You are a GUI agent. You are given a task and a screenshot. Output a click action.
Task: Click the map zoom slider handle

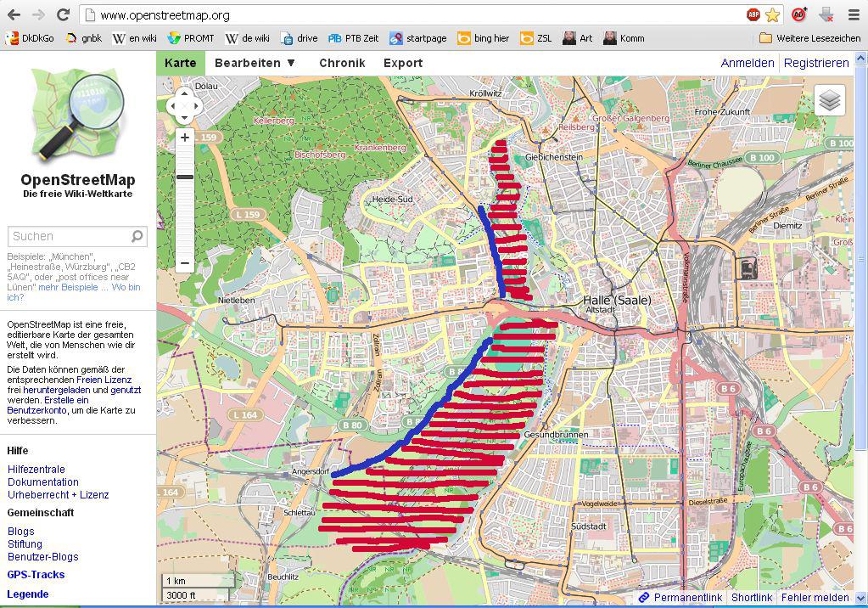(x=185, y=177)
